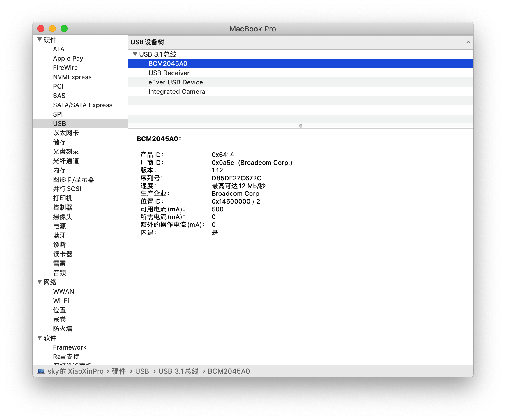
Task: Click the manufacturer value Broadcom Corp
Action: coord(235,193)
